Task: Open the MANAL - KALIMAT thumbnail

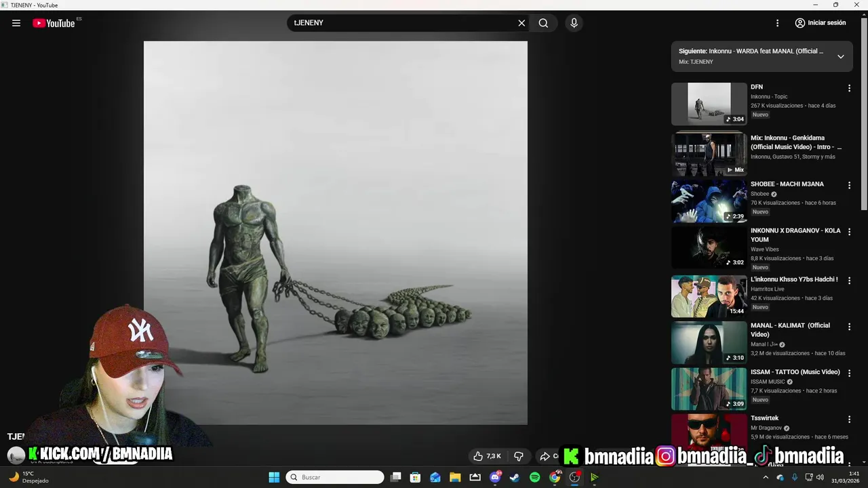Action: 709,342
